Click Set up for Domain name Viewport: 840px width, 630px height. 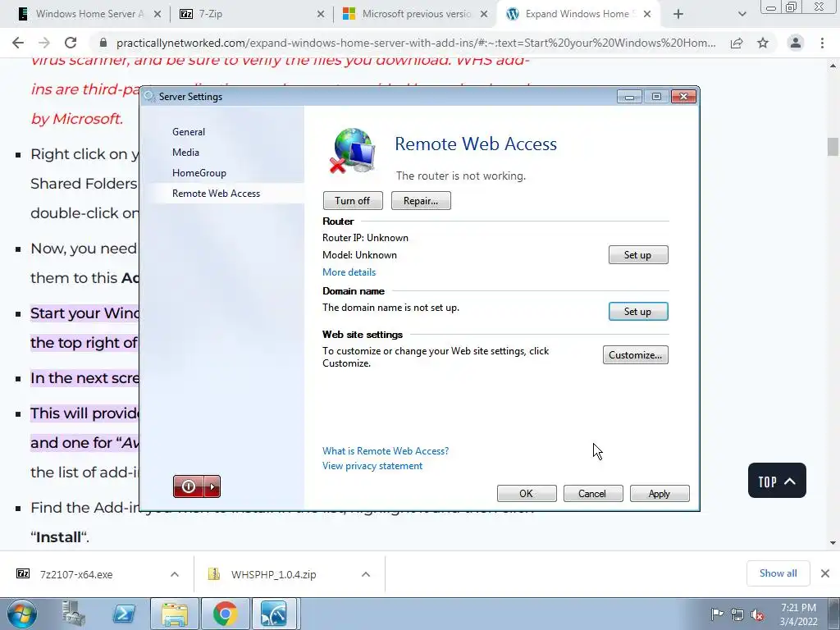click(x=638, y=311)
